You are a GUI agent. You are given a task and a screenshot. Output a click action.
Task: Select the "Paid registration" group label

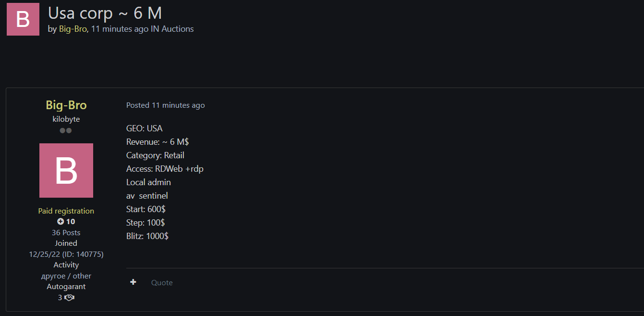click(66, 211)
